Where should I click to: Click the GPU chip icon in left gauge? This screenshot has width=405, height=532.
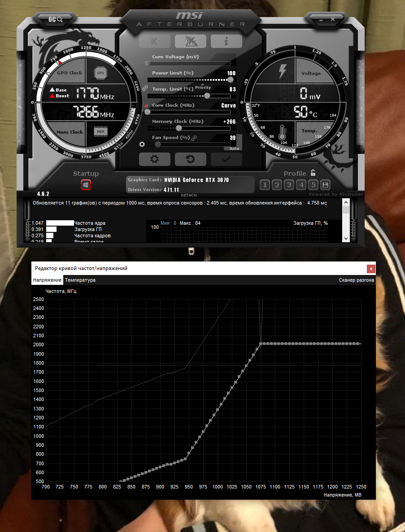coord(100,73)
